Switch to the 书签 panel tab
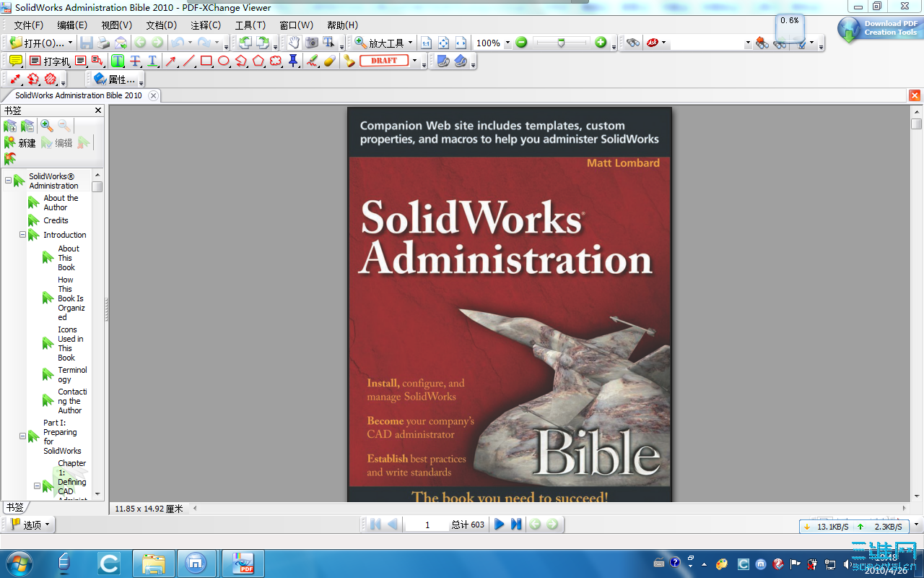 click(14, 507)
